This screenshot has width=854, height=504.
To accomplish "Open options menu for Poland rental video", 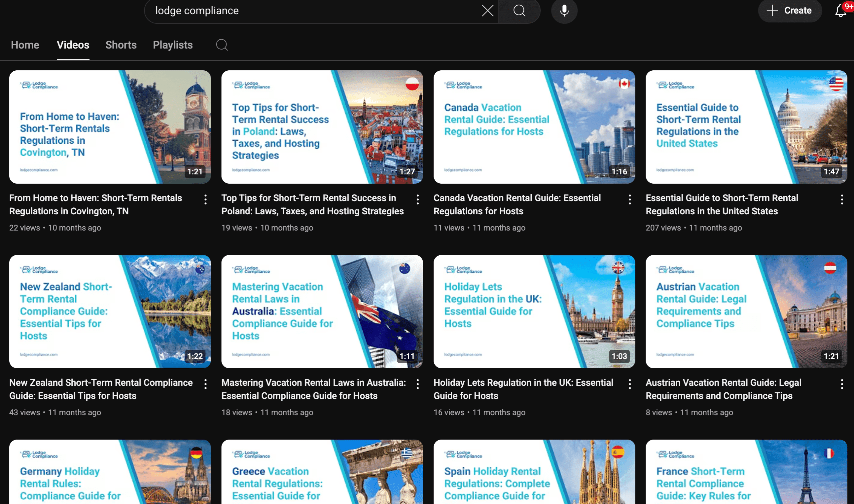I will 417,199.
